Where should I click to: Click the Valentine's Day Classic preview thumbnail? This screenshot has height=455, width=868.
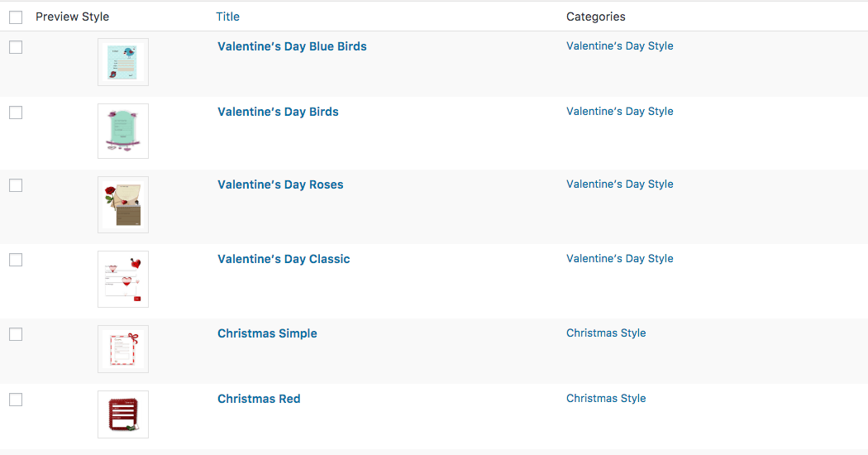click(122, 280)
